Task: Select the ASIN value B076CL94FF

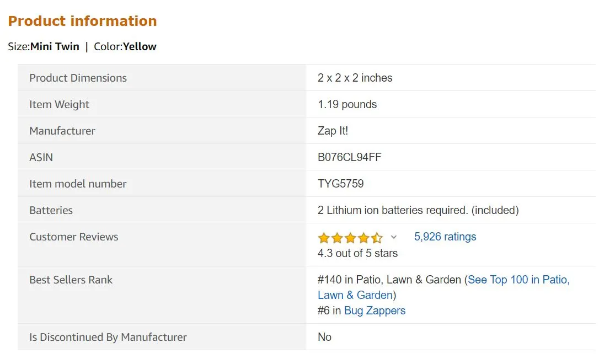Action: (x=349, y=157)
